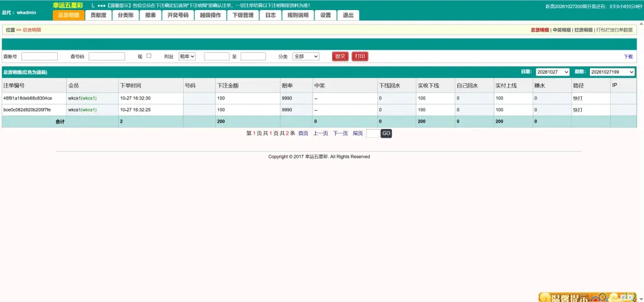The width and height of the screenshot is (644, 302).
Task: Click the 尾页 pagination link
Action: pyautogui.click(x=358, y=133)
